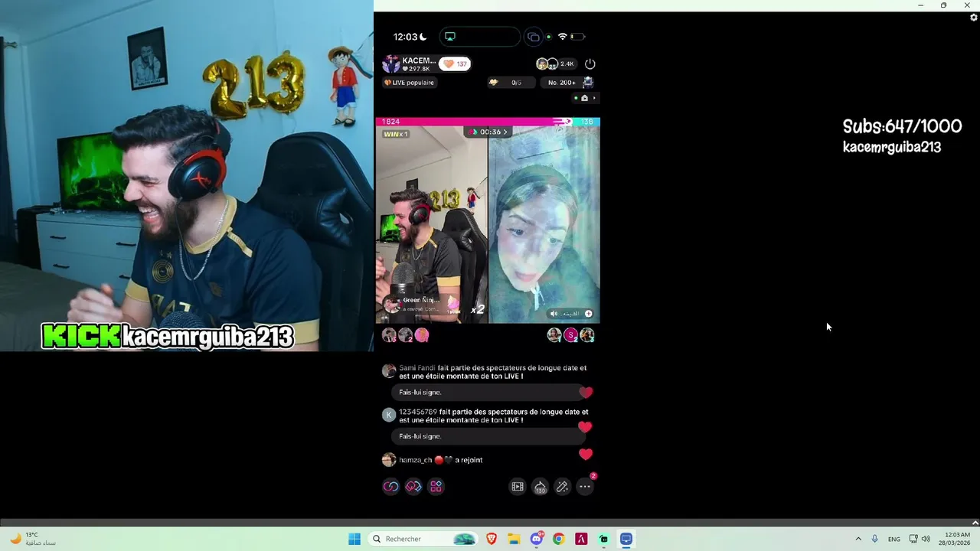Open the red A app in taskbar
The width and height of the screenshot is (980, 551).
click(x=581, y=539)
